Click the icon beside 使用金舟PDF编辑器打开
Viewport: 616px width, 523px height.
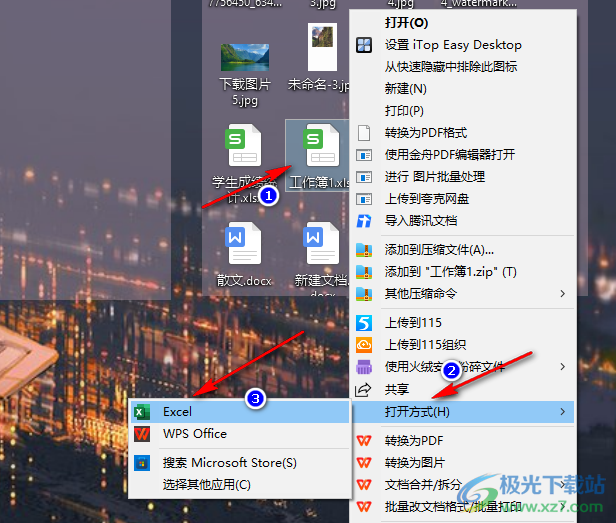364,155
